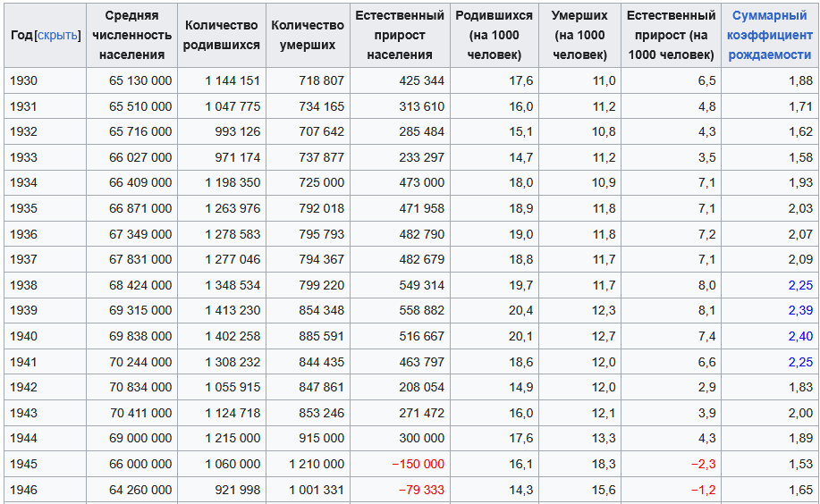Viewport: 820px width, 504px height.
Task: Select the blue 2,25 value in the 1941 row
Action: [x=799, y=362]
